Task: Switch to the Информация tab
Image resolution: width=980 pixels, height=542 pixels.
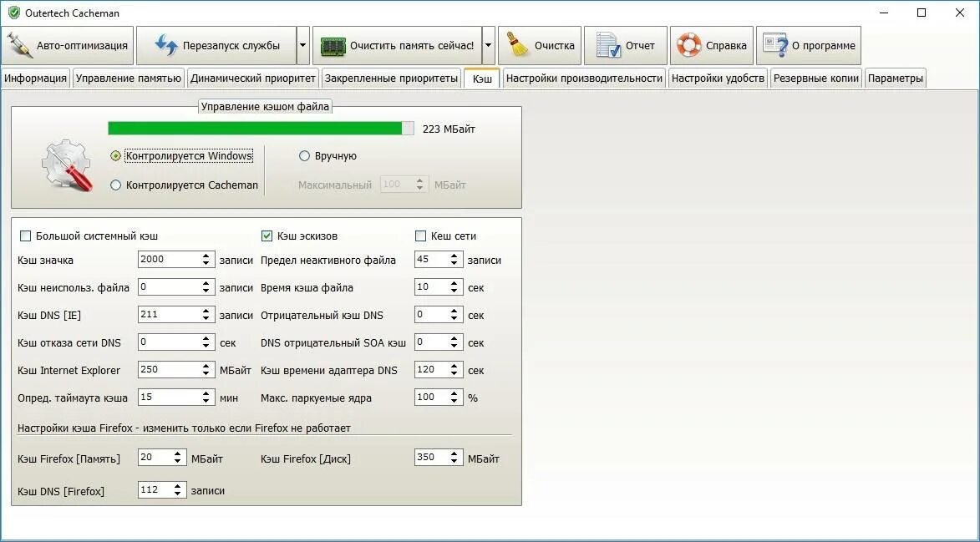Action: click(x=36, y=78)
